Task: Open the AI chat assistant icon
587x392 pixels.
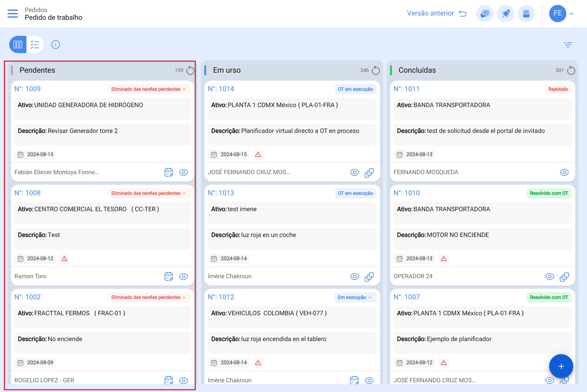Action: pos(484,14)
